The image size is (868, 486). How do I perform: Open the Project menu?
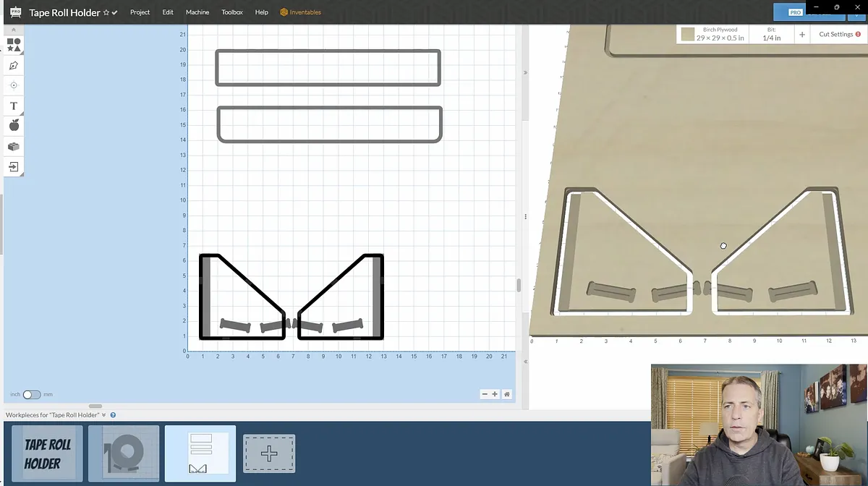click(140, 12)
